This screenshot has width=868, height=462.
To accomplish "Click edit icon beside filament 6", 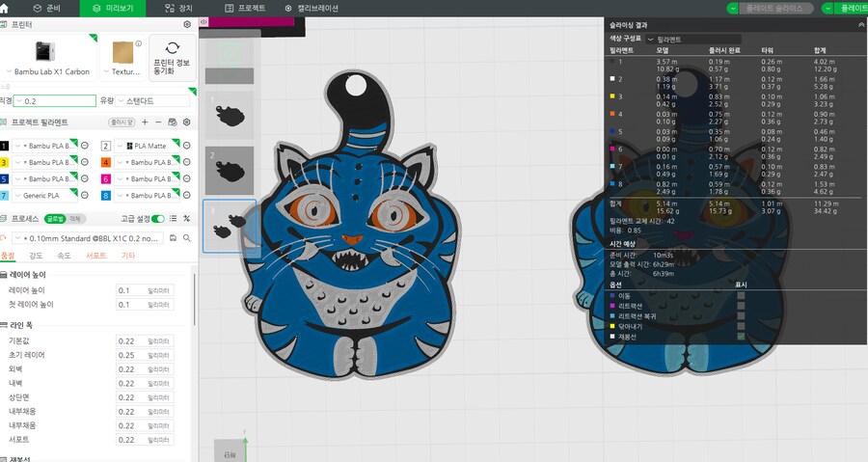I will click(x=187, y=179).
